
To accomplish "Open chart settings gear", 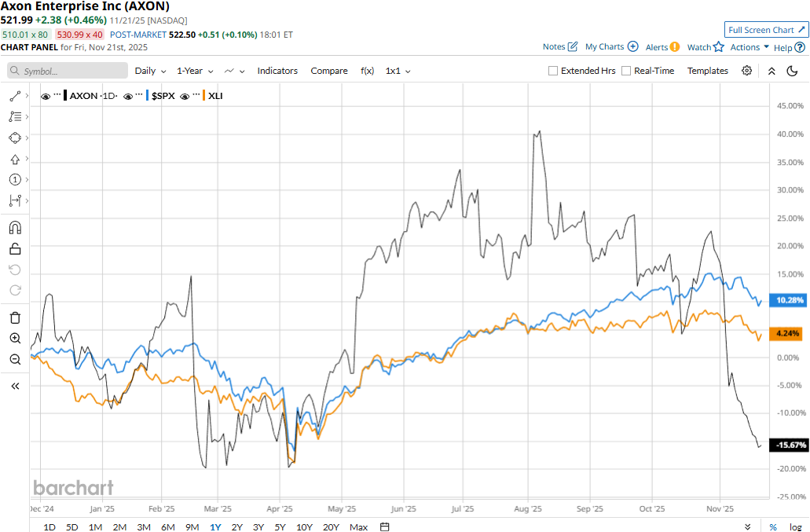I will tap(746, 71).
